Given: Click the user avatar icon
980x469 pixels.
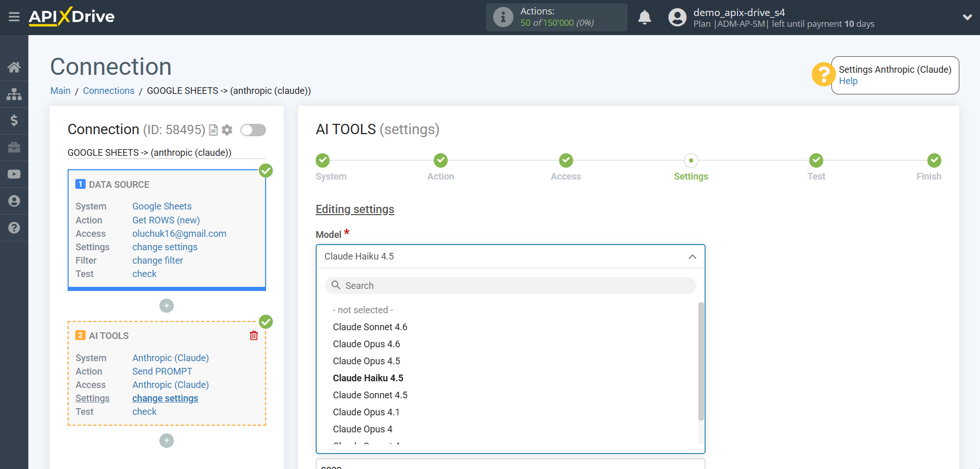Looking at the screenshot, I should coord(677,17).
